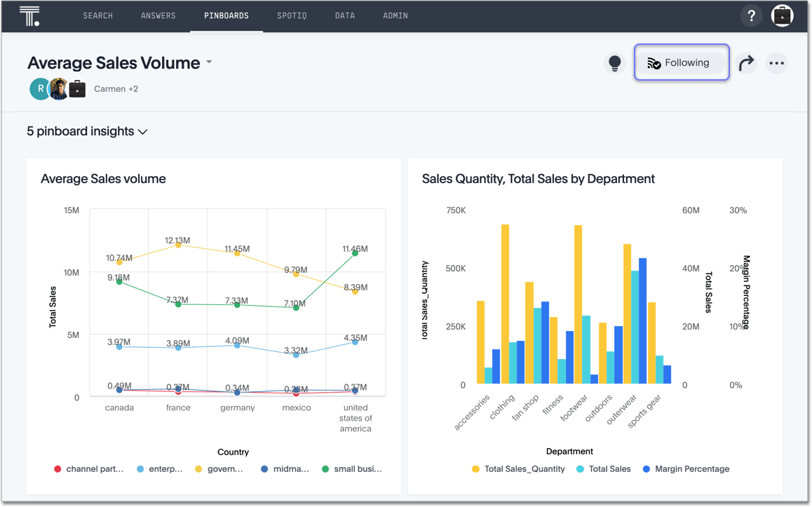
Task: Click the lightbulb SpotIQ insights icon
Action: click(615, 63)
